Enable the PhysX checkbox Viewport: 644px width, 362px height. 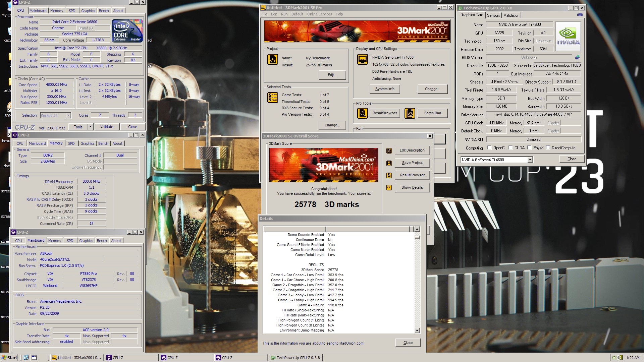coord(529,148)
